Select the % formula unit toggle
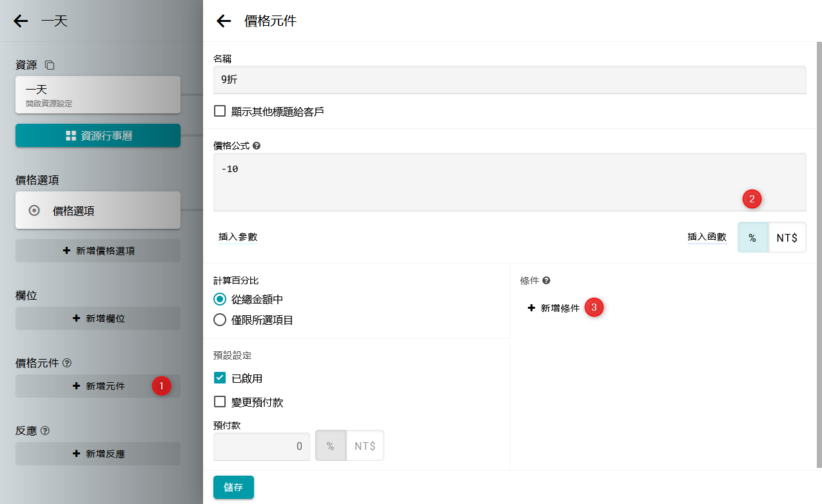The height and width of the screenshot is (504, 822). click(752, 238)
